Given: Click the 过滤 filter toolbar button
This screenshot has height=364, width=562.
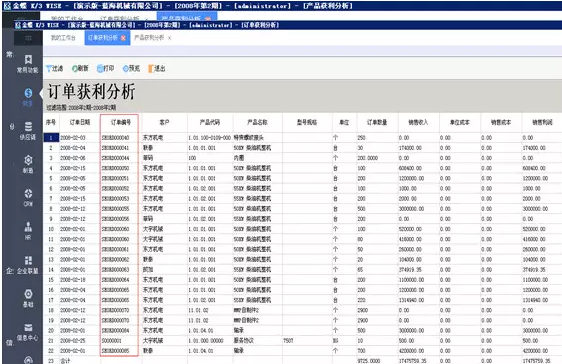Looking at the screenshot, I should (54, 68).
